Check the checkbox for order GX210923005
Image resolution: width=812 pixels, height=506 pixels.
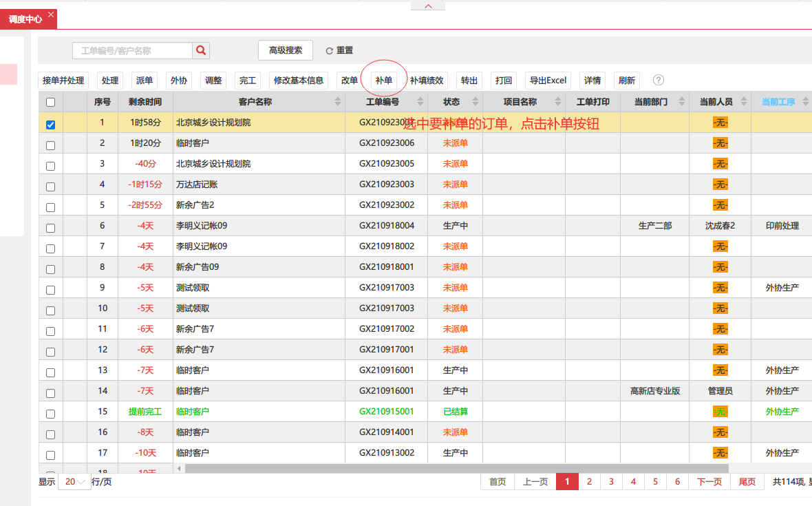click(x=50, y=166)
